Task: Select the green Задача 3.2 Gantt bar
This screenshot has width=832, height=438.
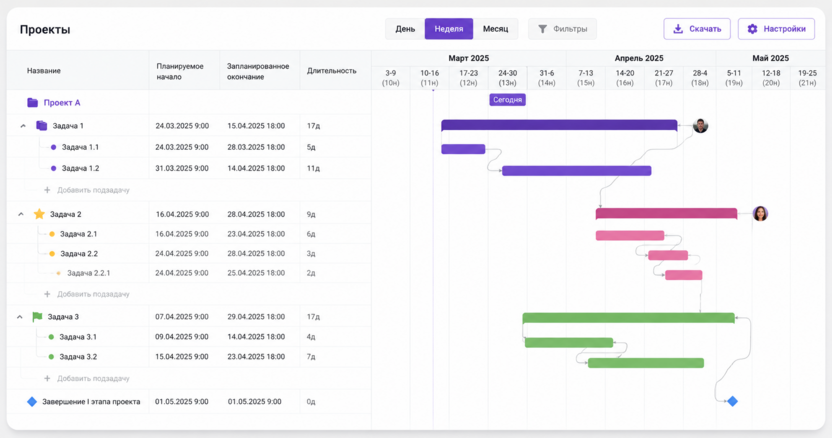Action: [646, 363]
